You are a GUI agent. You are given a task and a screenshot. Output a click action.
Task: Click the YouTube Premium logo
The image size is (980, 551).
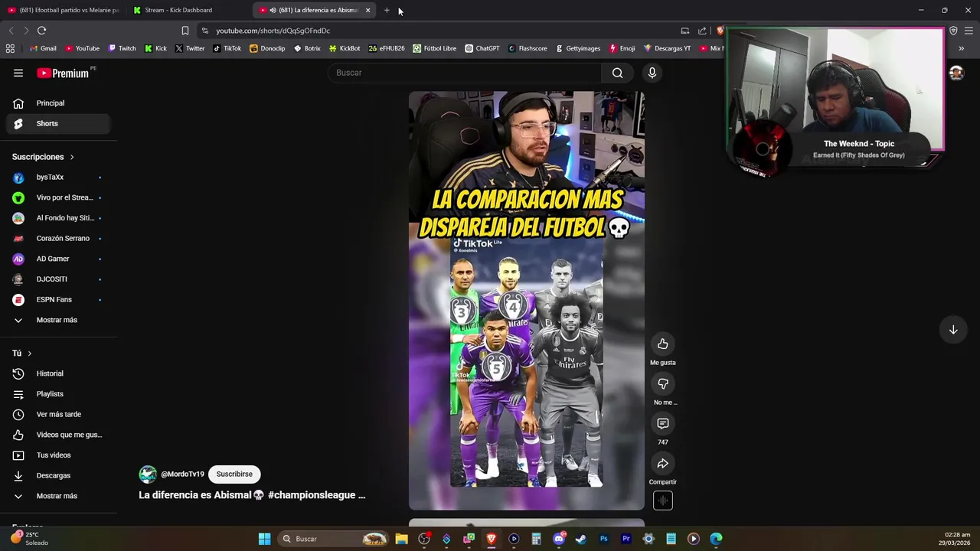(x=63, y=73)
